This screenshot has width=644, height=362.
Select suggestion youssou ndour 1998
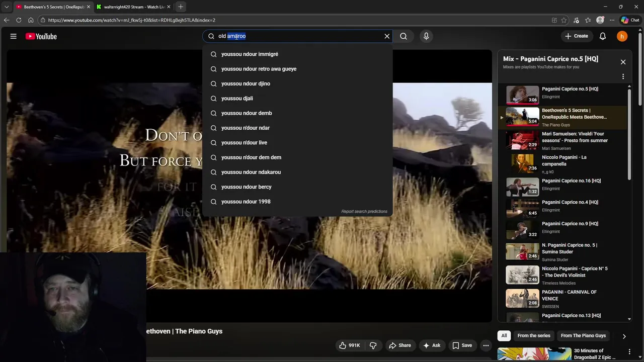click(x=297, y=202)
